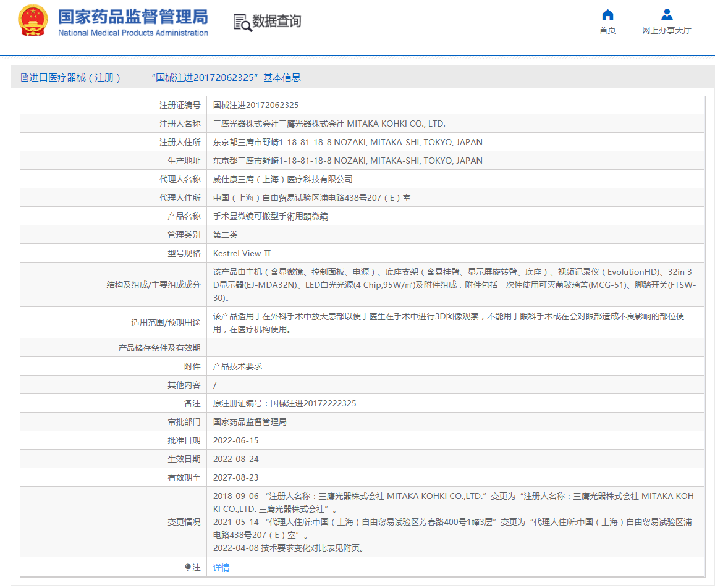Click the 代理人住所 label

pyautogui.click(x=180, y=198)
